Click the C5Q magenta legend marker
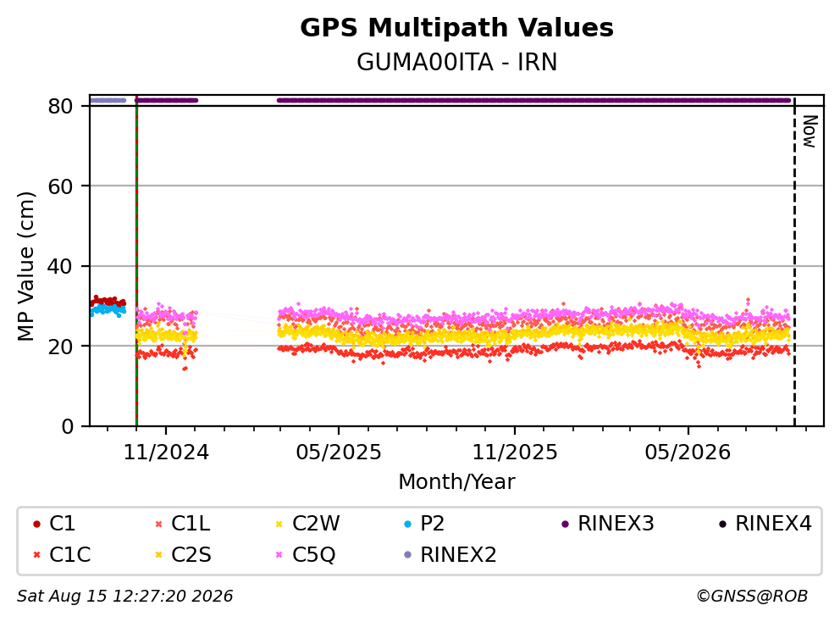The width and height of the screenshot is (840, 622). (x=279, y=554)
